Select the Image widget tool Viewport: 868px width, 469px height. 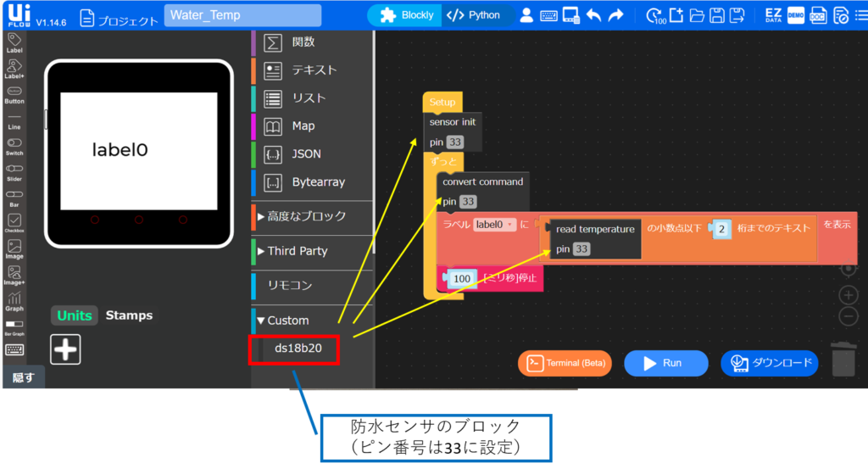(x=14, y=249)
